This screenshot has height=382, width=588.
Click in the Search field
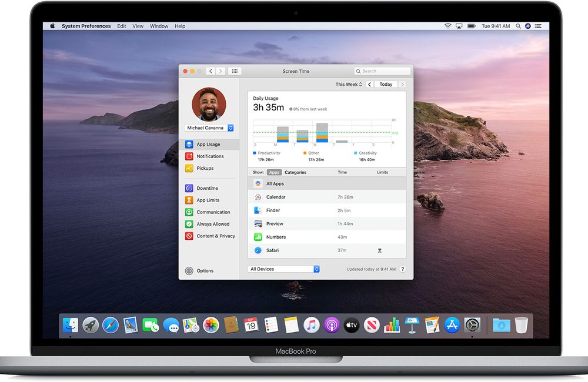point(382,71)
